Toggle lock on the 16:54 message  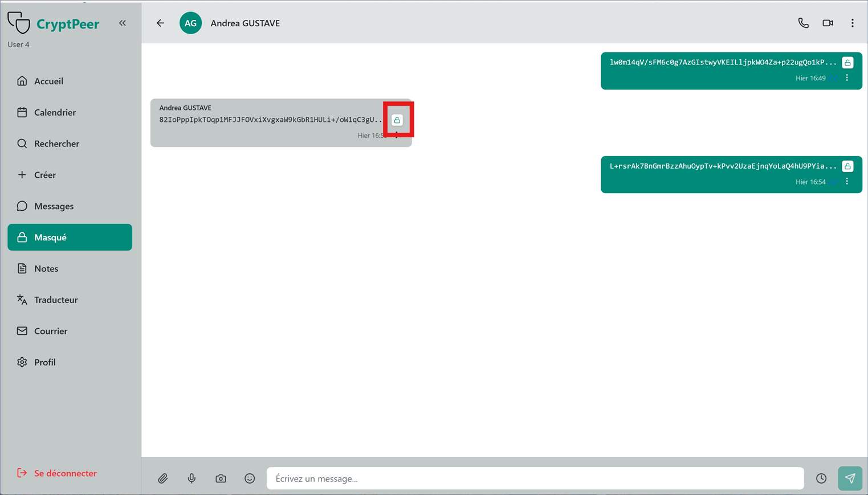pyautogui.click(x=847, y=166)
